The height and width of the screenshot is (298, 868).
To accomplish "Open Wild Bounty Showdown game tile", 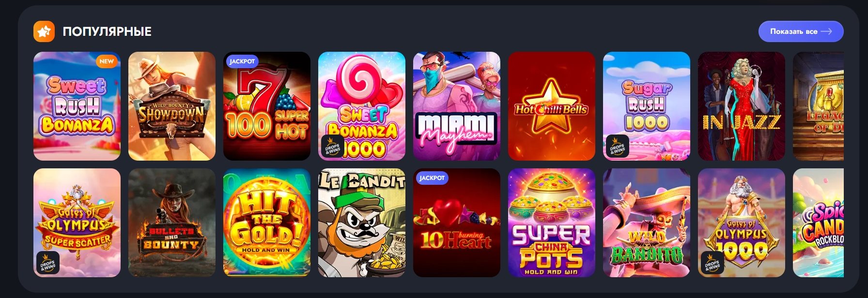I will point(172,106).
